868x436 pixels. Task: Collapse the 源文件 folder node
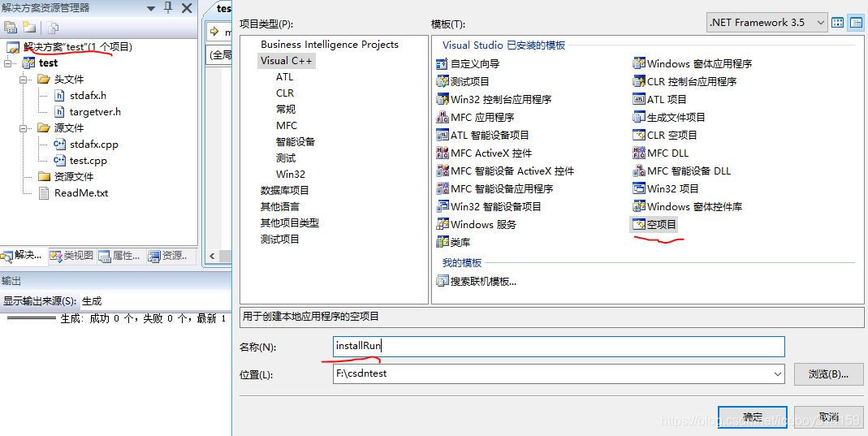tap(24, 128)
